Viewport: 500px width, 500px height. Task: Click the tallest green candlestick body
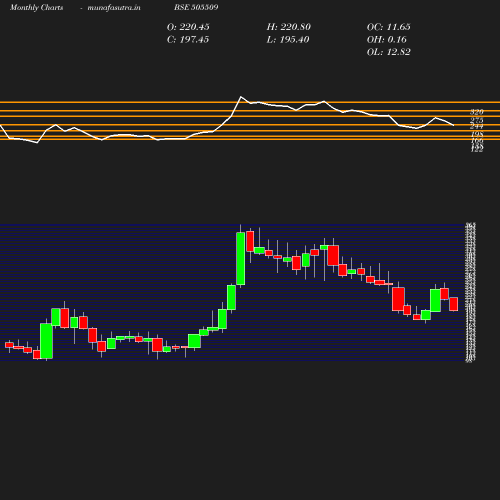[x=241, y=259]
